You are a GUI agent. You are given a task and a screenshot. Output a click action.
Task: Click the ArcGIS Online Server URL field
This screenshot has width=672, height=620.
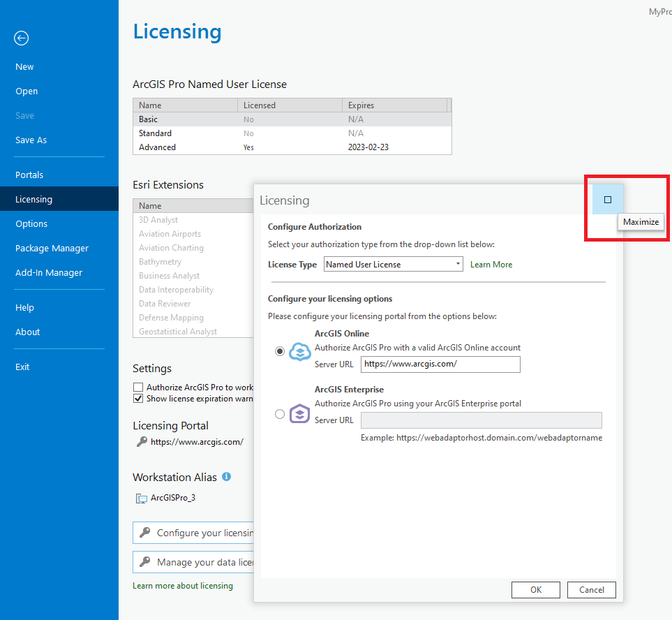(440, 364)
